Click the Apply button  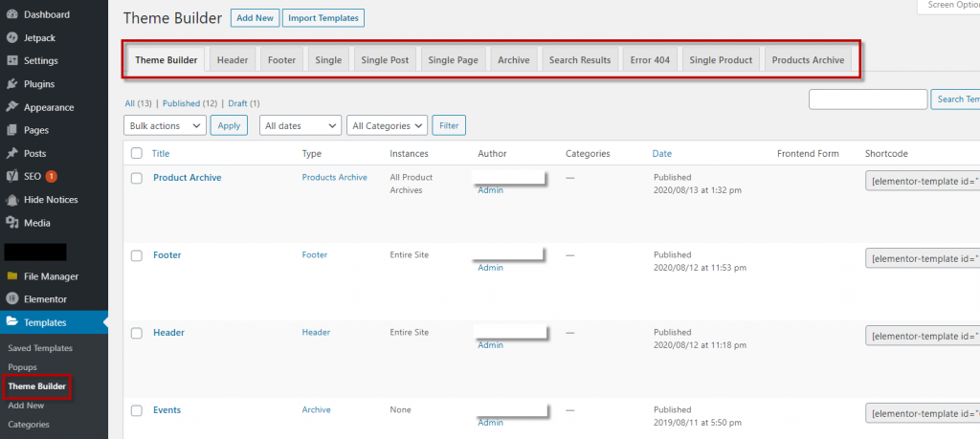pos(229,125)
